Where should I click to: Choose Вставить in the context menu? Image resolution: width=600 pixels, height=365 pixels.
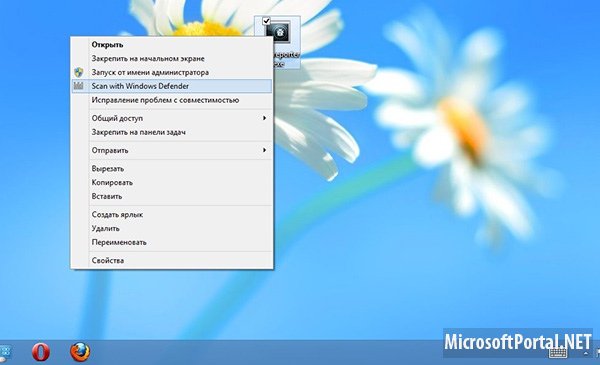pyautogui.click(x=172, y=196)
